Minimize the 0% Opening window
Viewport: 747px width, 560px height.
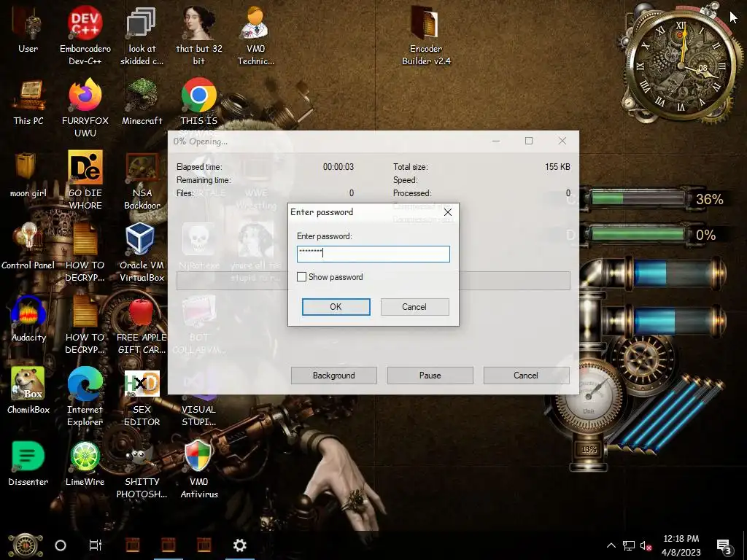[x=496, y=141]
